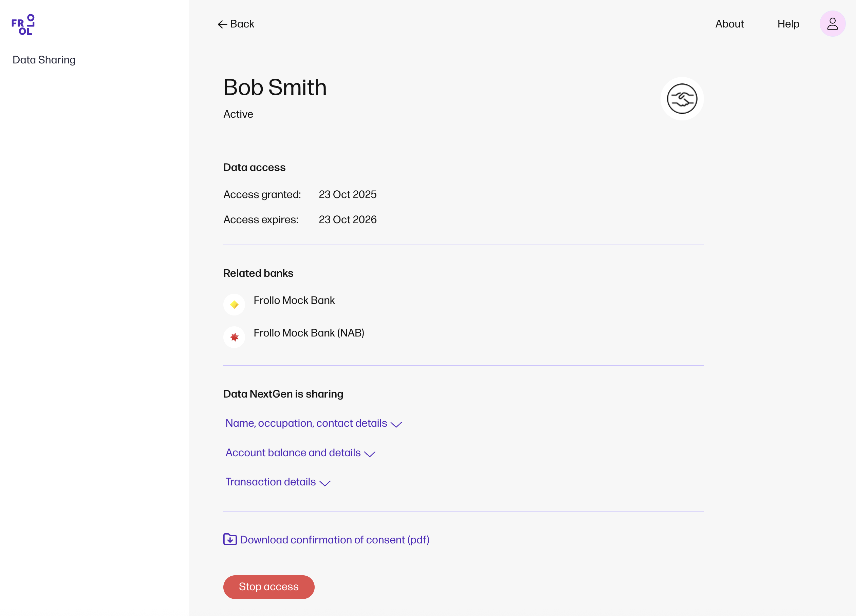Click chevron beside Transaction details
Screen dimensions: 856x616
click(x=325, y=483)
